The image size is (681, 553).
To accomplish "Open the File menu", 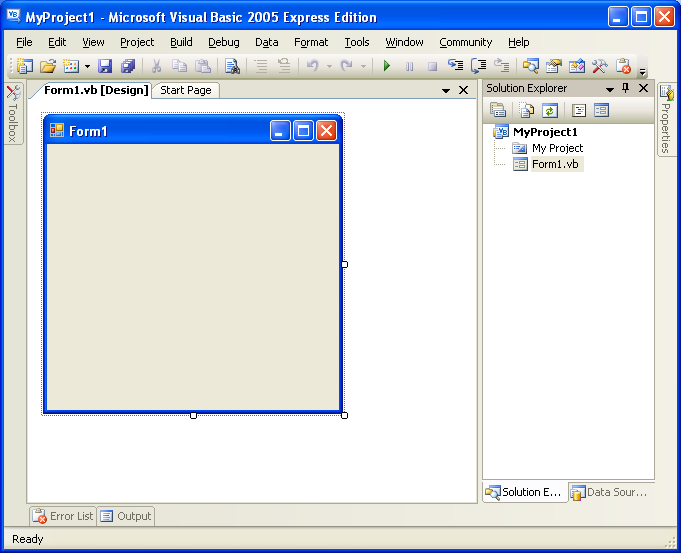I will click(x=24, y=42).
